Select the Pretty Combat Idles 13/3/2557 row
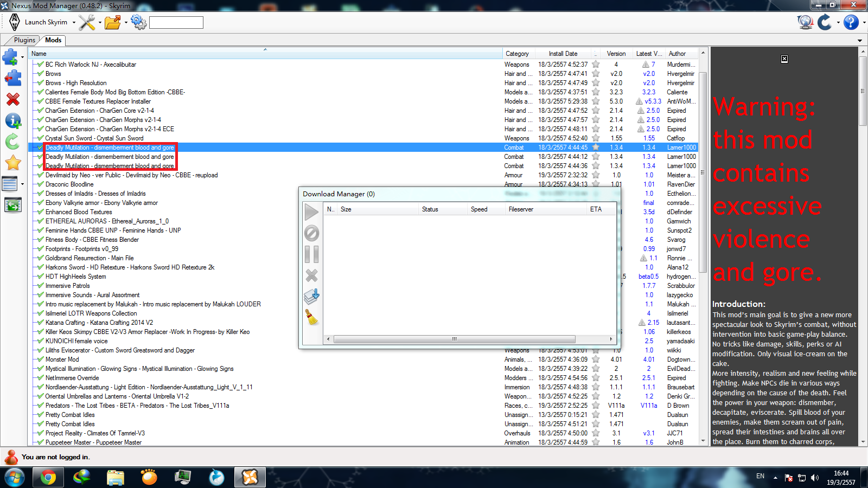The width and height of the screenshot is (868, 488). coord(363,415)
